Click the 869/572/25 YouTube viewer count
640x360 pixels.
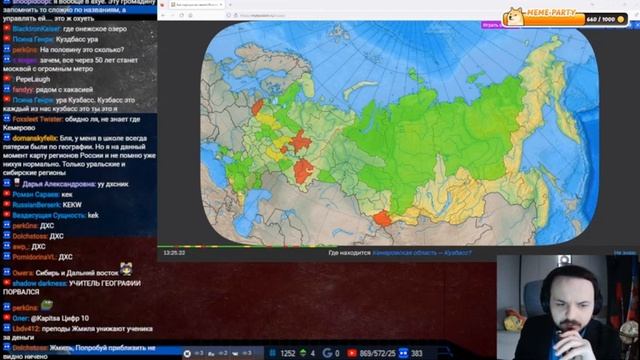378,353
